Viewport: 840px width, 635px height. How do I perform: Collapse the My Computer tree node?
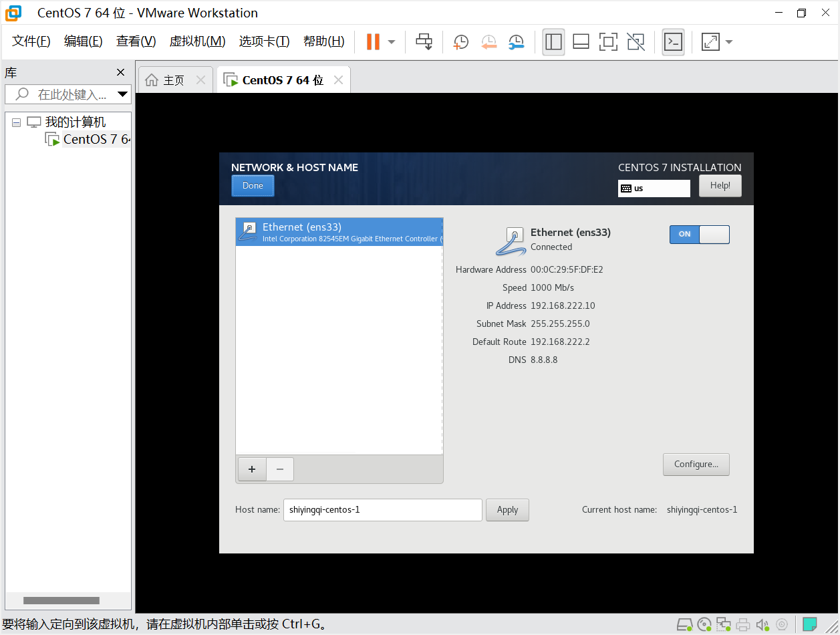pyautogui.click(x=16, y=122)
